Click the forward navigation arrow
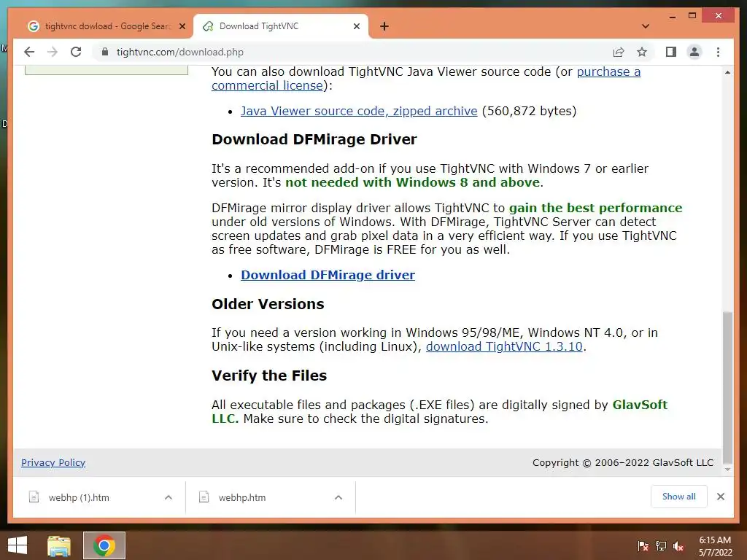 tap(53, 52)
